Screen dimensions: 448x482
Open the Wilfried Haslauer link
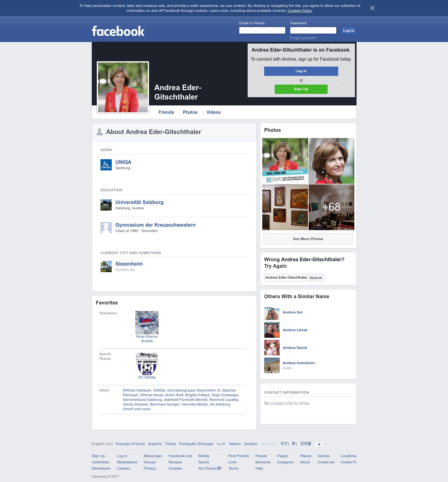137,390
